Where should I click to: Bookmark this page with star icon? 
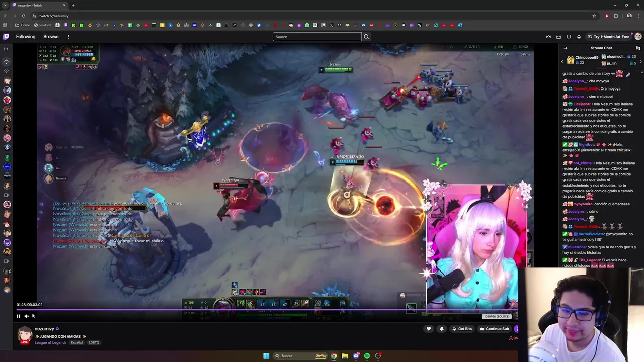(594, 16)
